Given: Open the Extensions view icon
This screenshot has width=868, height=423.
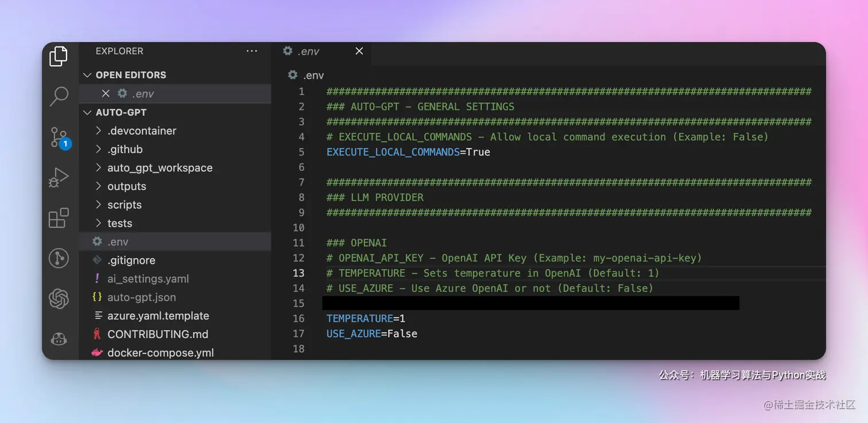Looking at the screenshot, I should (59, 218).
